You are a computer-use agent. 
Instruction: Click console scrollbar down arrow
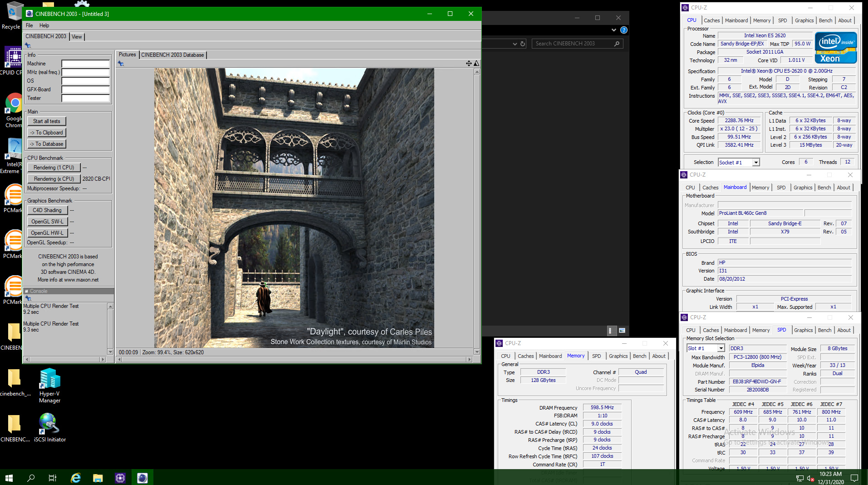pos(110,351)
